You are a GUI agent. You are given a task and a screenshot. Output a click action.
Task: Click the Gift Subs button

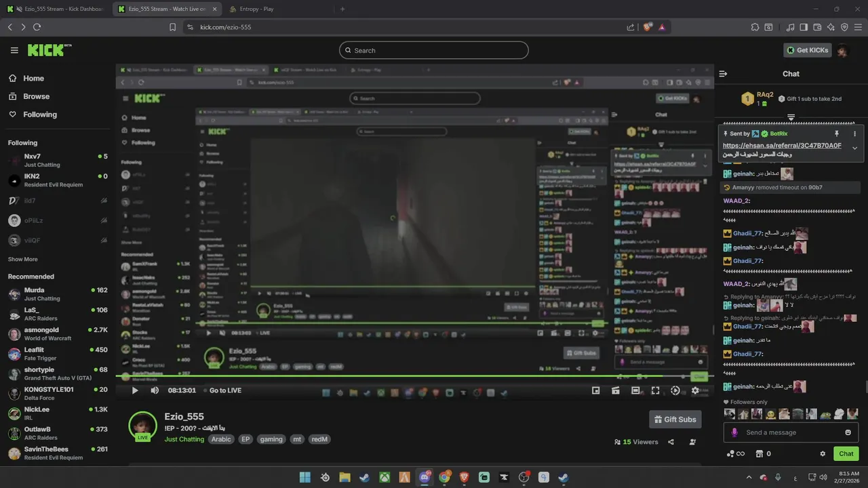(x=675, y=420)
